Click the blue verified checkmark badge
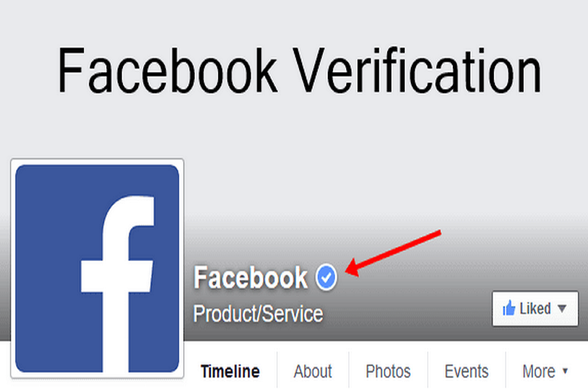Viewport: 588px width, 389px height. pos(326,277)
